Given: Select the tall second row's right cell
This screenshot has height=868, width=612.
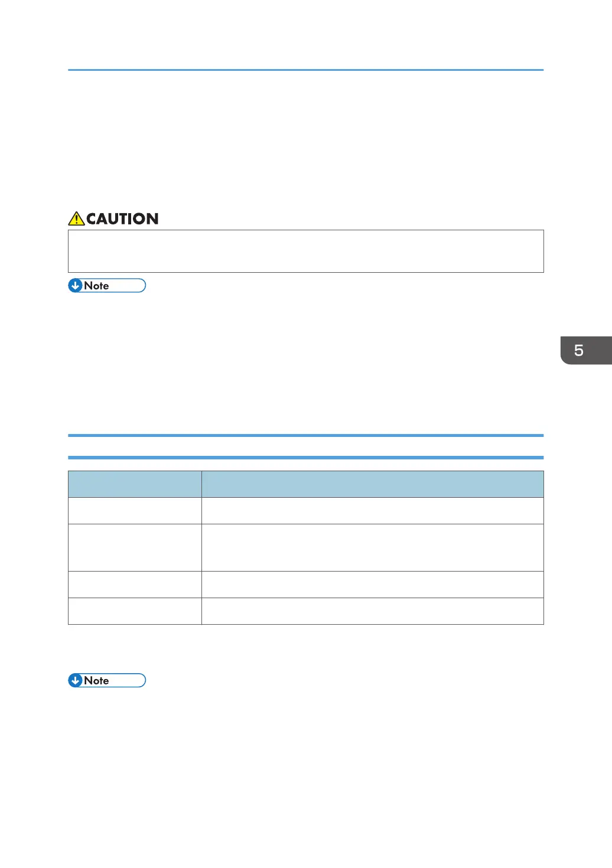Looking at the screenshot, I should coord(373,547).
